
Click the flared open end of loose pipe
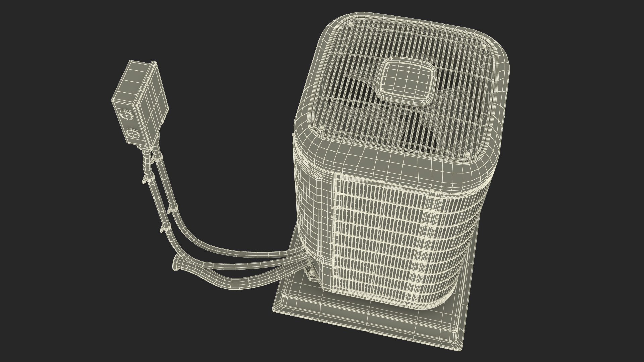tap(175, 262)
